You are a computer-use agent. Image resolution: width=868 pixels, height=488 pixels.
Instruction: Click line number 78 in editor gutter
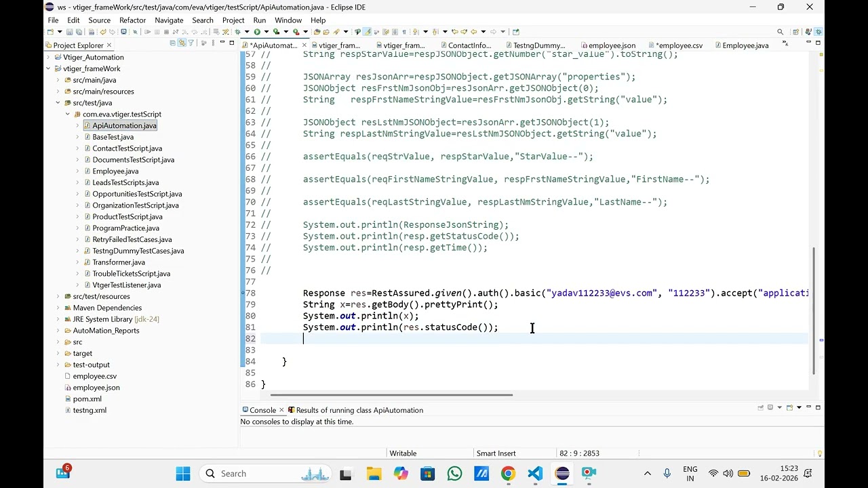tap(250, 293)
